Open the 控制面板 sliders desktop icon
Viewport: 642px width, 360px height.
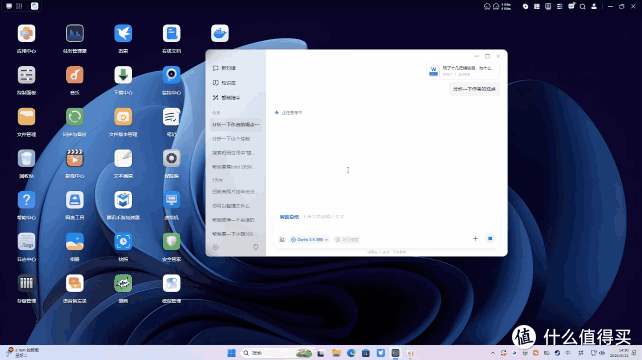[x=26, y=75]
